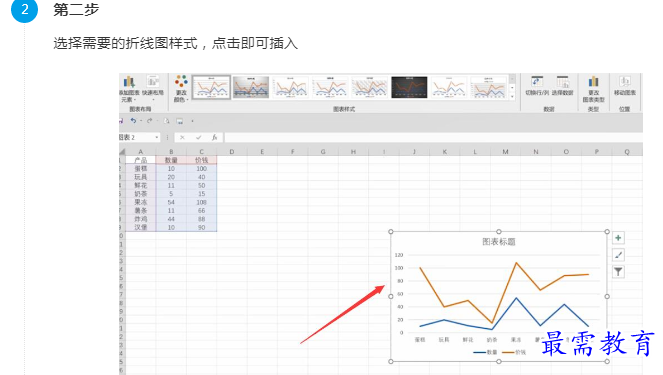Click the Change Chart Type button
This screenshot has width=663, height=375.
point(593,89)
